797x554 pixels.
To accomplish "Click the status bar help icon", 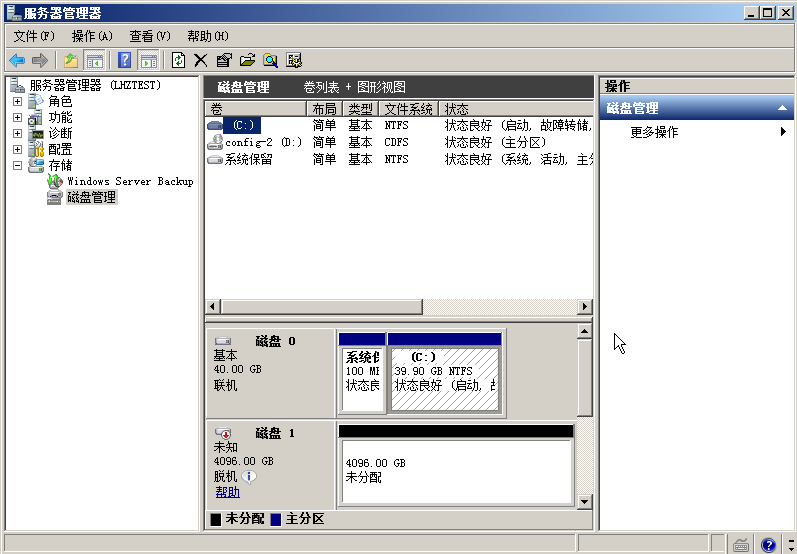I will point(768,544).
